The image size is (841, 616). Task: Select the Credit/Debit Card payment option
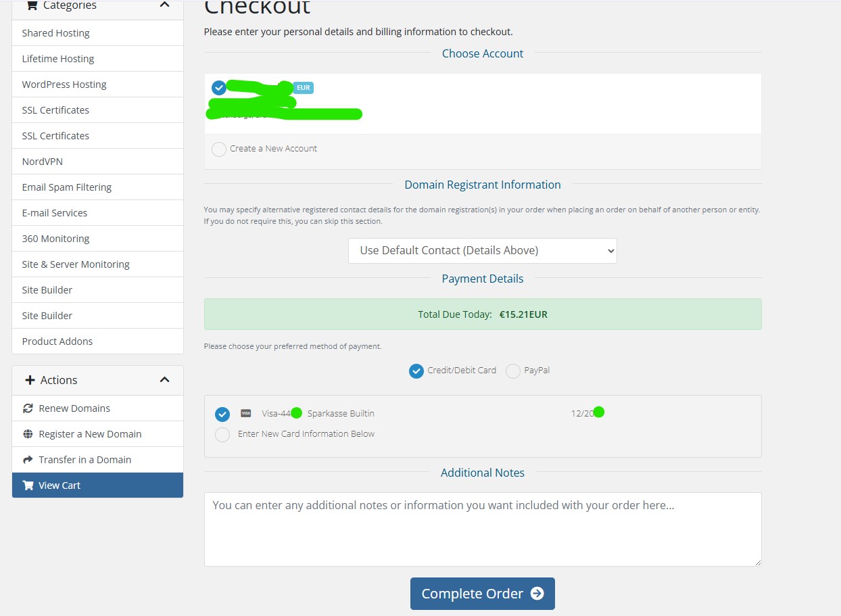[416, 371]
